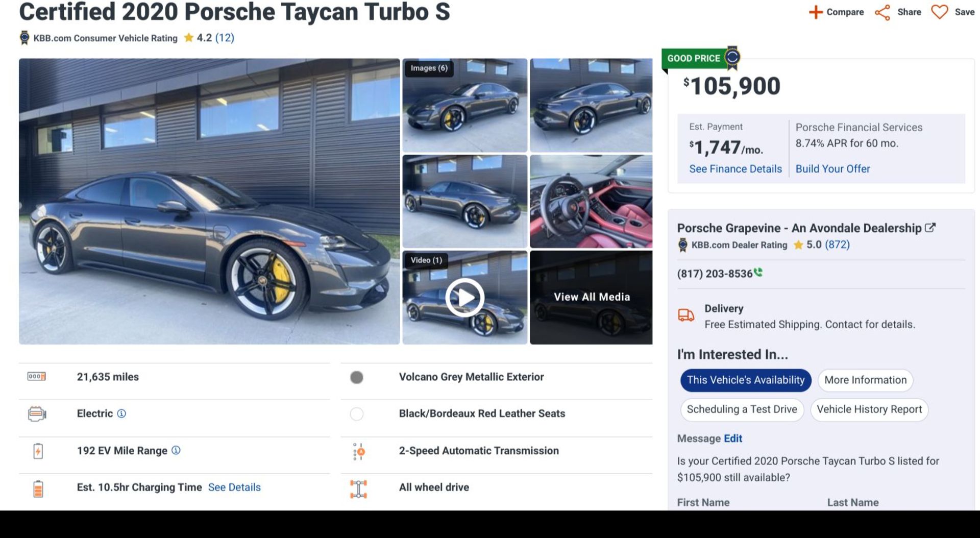Image resolution: width=980 pixels, height=538 pixels.
Task: Click the EV Mile Range info icon
Action: 176,450
